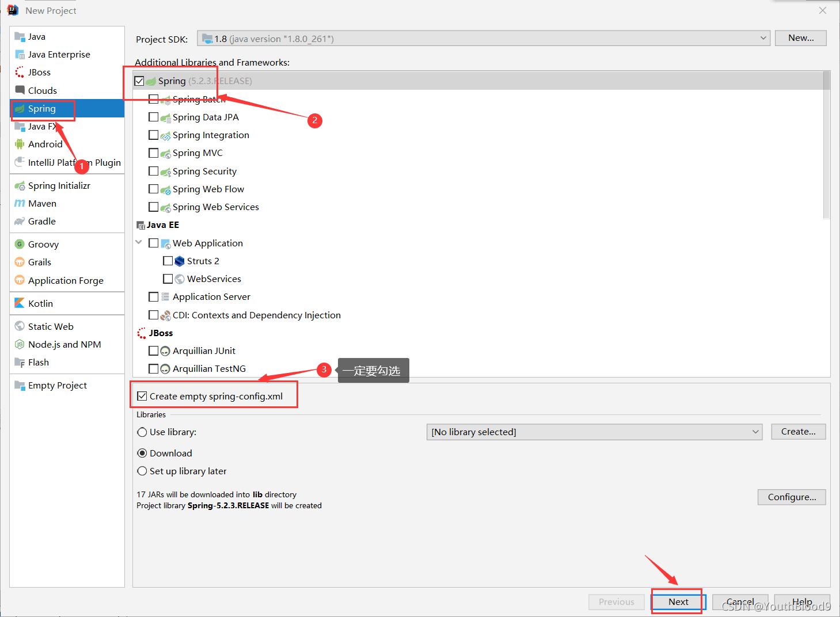Click the Static Web globe icon

(20, 326)
